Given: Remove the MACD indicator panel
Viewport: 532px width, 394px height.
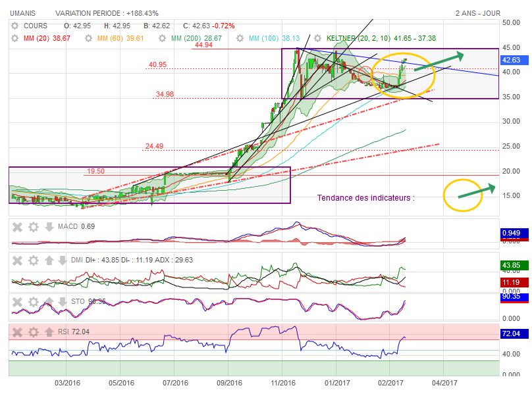Looking at the screenshot, I should pos(17,227).
